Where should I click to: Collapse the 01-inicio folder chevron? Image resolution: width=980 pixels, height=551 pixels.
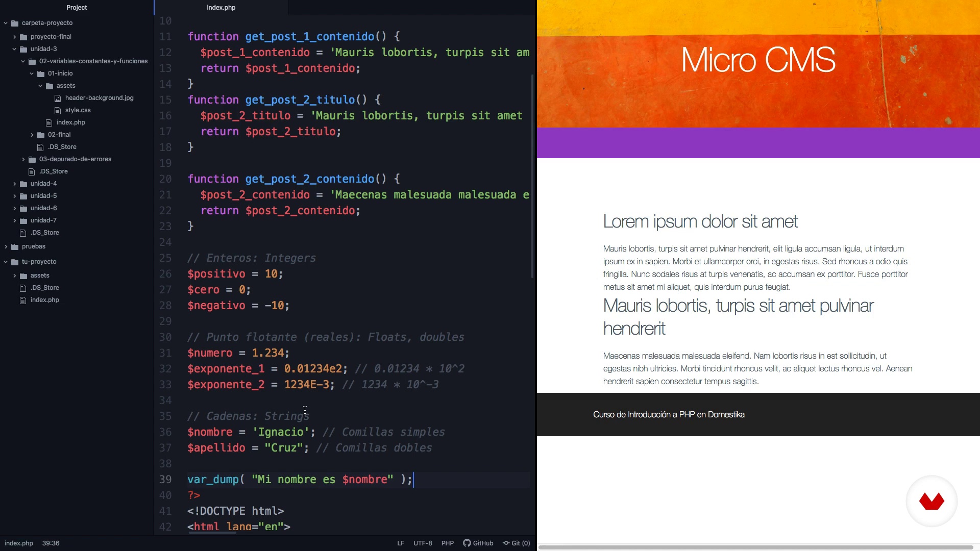tap(32, 73)
